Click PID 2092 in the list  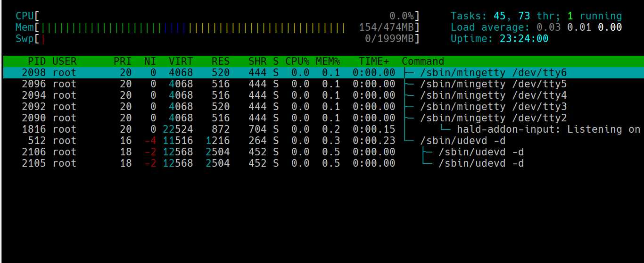[x=34, y=107]
